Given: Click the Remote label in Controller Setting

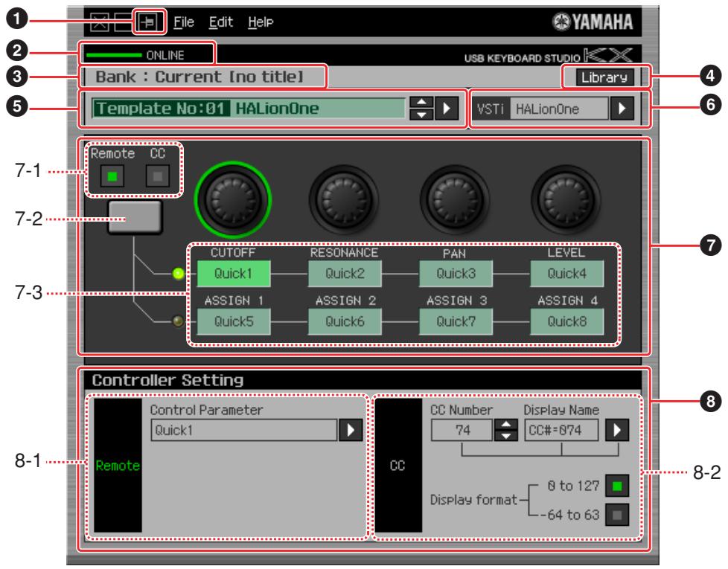Looking at the screenshot, I should point(118,466).
